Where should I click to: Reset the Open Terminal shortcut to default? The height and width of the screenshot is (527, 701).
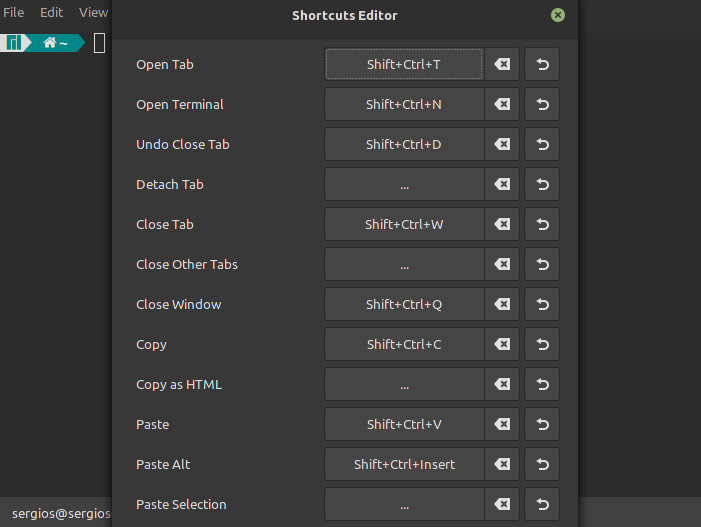click(x=542, y=104)
